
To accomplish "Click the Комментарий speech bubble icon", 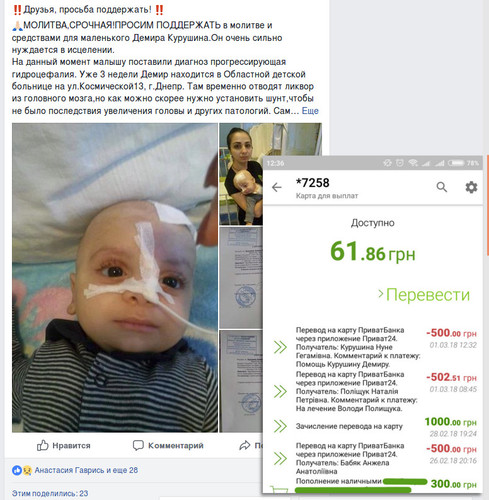I will [x=138, y=445].
